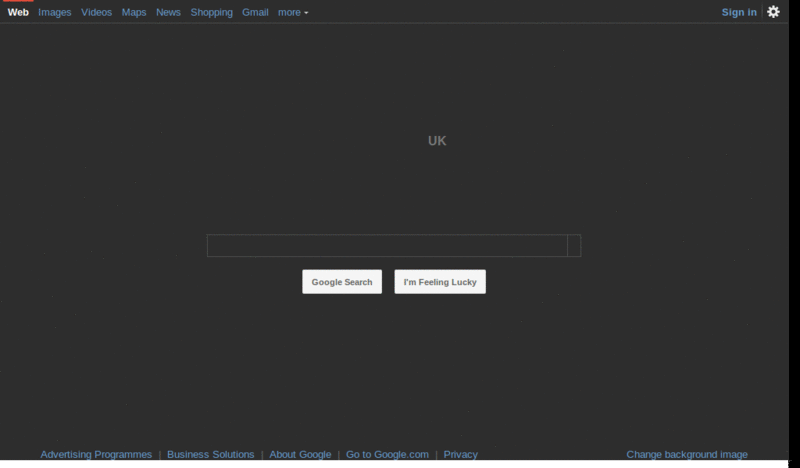Focus the search text field

click(x=387, y=245)
